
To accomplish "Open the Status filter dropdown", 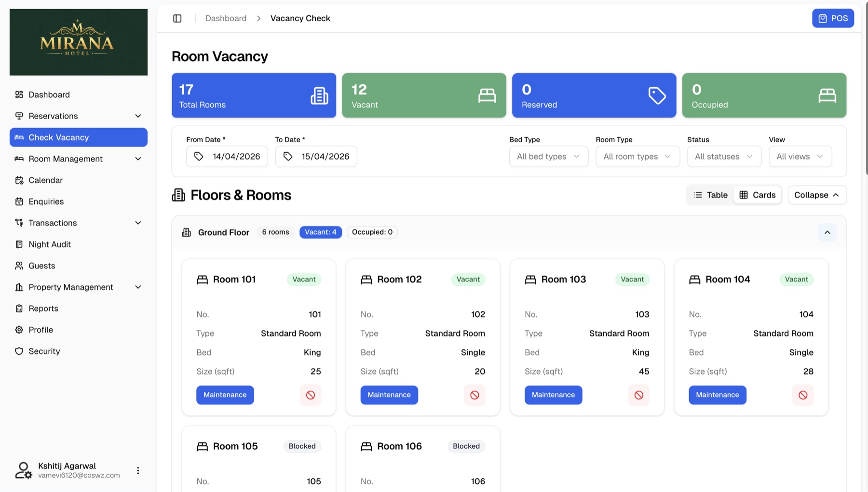I will 724,157.
